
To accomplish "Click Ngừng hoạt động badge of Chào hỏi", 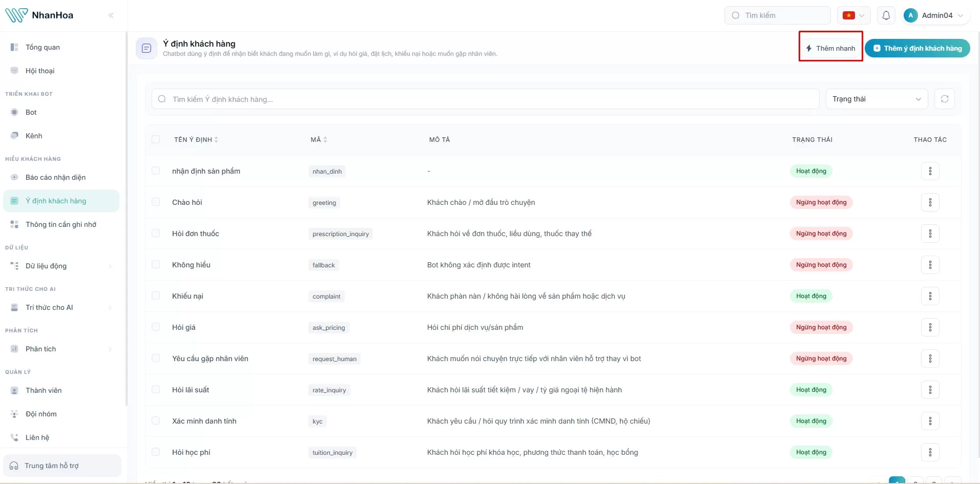I will tap(821, 202).
